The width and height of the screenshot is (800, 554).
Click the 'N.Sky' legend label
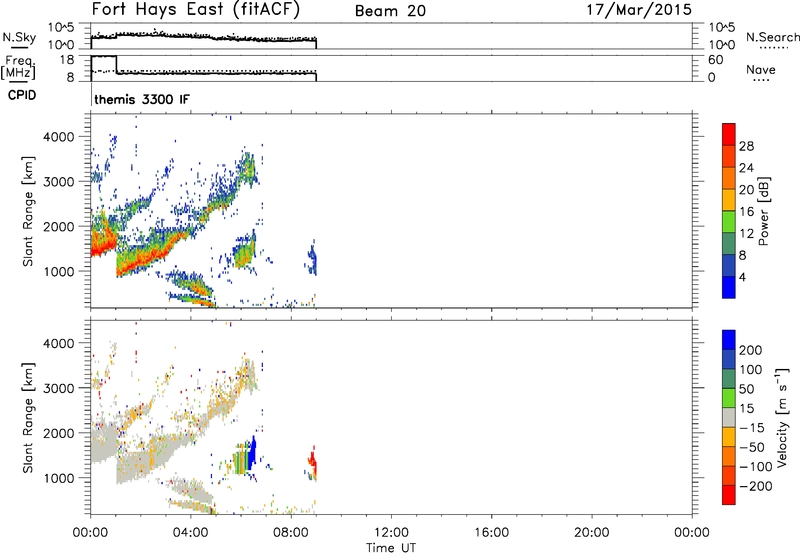click(19, 37)
